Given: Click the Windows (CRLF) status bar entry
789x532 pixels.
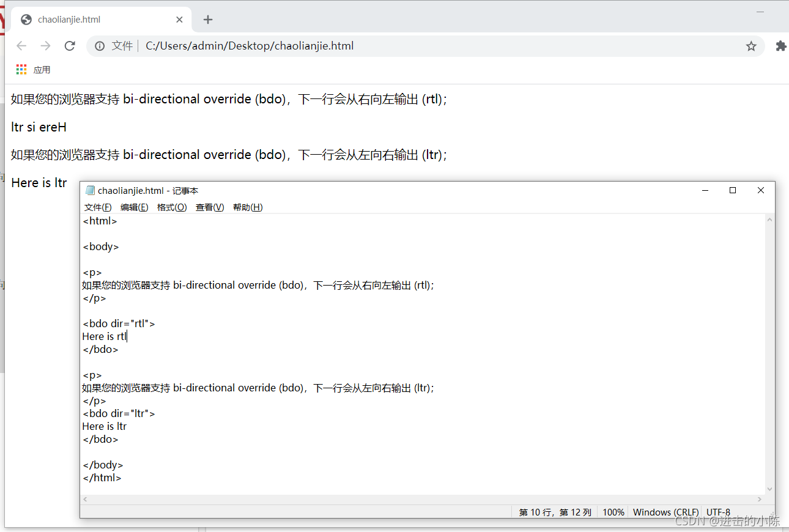Looking at the screenshot, I should click(x=665, y=512).
